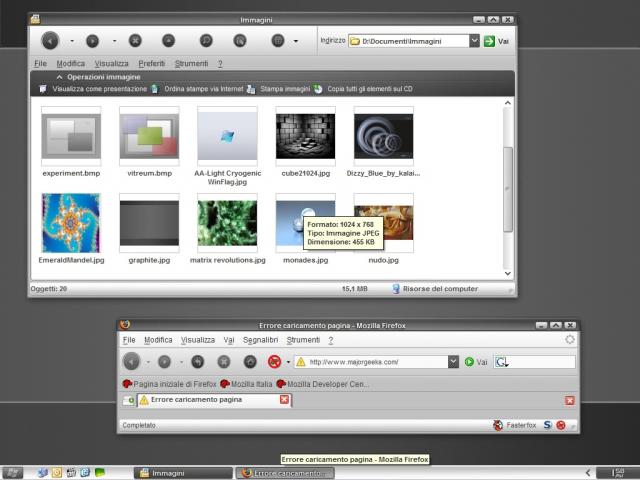640x480 pixels.
Task: Click the vertical scrollbar thumb in Immagini
Action: 508,189
